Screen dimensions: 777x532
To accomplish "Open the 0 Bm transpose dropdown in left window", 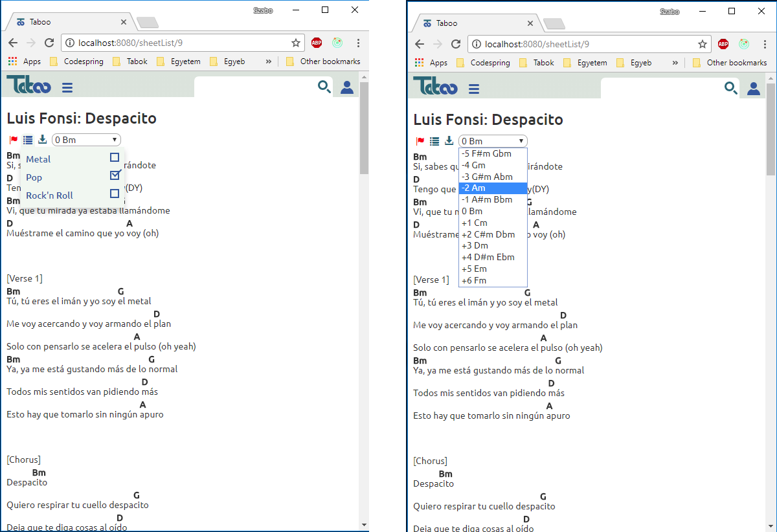I will pyautogui.click(x=86, y=140).
